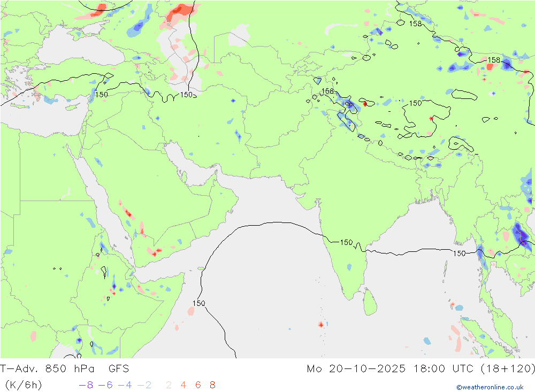Click the -4 legend value
Image resolution: width=535 pixels, height=392 pixels.
tap(125, 385)
